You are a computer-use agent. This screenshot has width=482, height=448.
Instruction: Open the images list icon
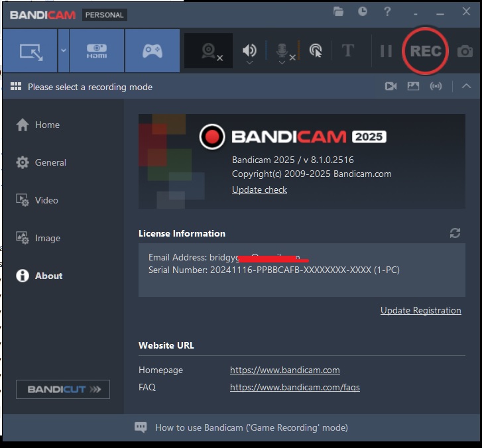click(413, 86)
